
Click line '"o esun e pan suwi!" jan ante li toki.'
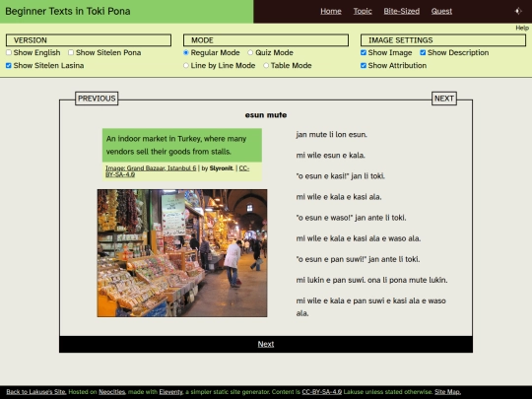point(358,259)
